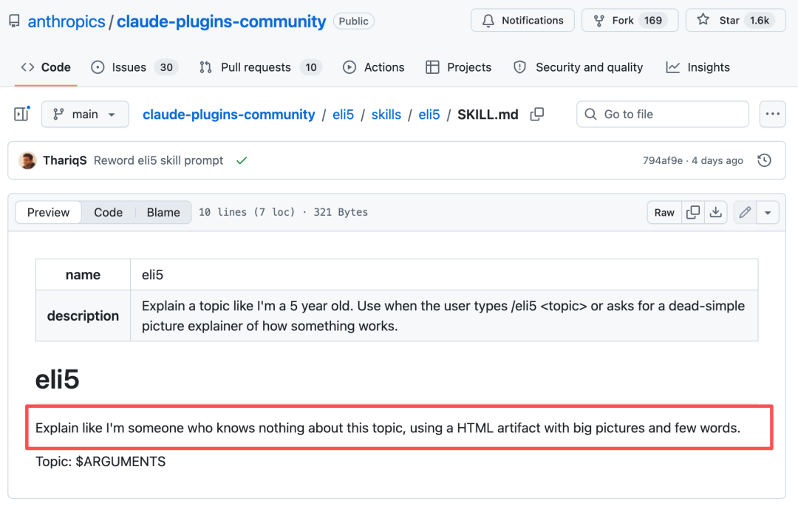Open the claude-plugins-community repository title link
Image resolution: width=798 pixels, height=532 pixels.
pos(222,21)
